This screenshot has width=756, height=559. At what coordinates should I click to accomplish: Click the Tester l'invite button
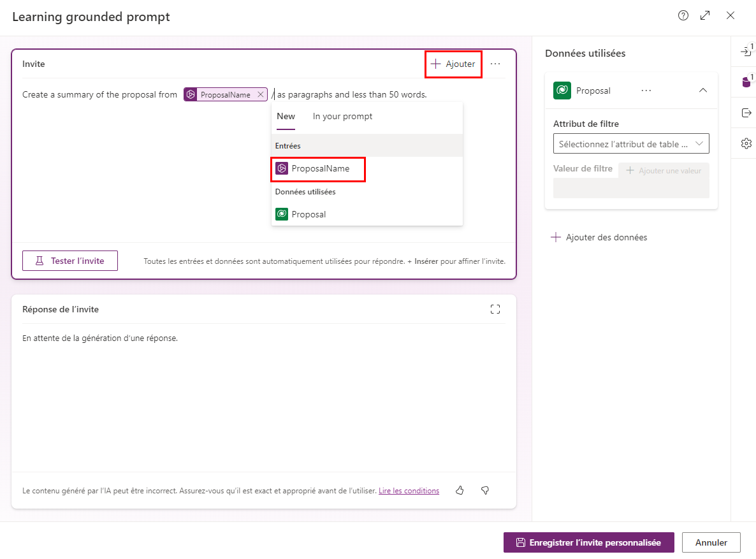point(69,260)
